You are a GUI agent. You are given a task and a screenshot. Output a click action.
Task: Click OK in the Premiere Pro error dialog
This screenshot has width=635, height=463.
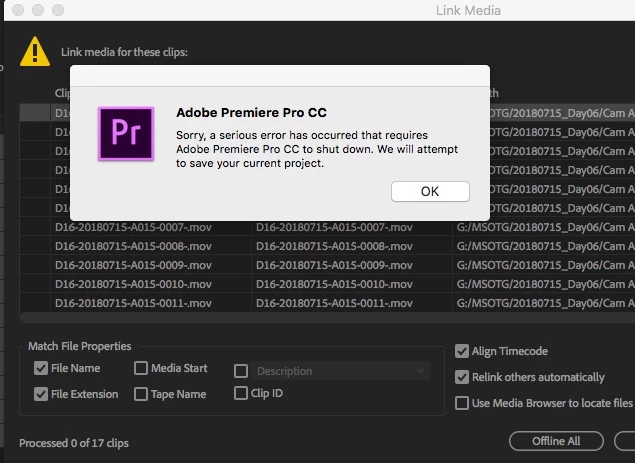(430, 191)
